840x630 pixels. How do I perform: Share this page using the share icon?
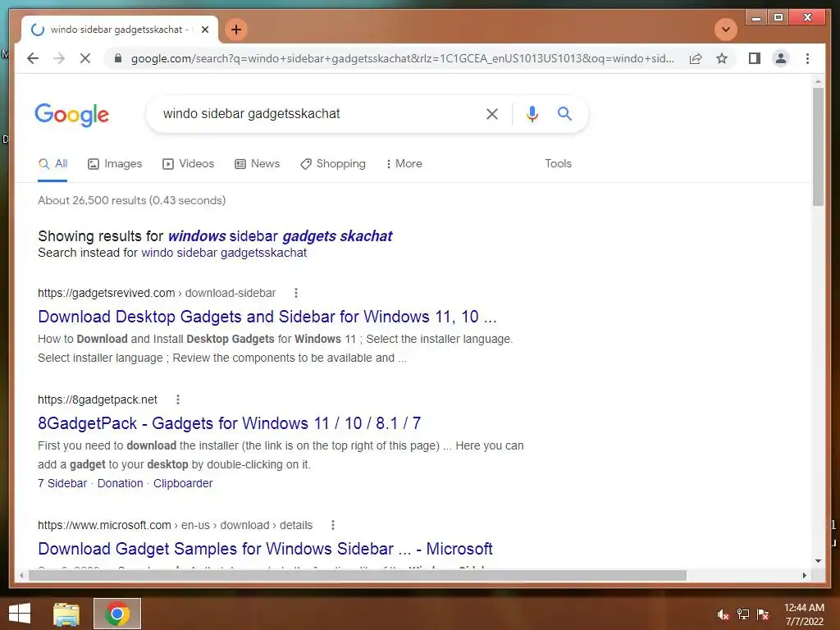[x=696, y=58]
